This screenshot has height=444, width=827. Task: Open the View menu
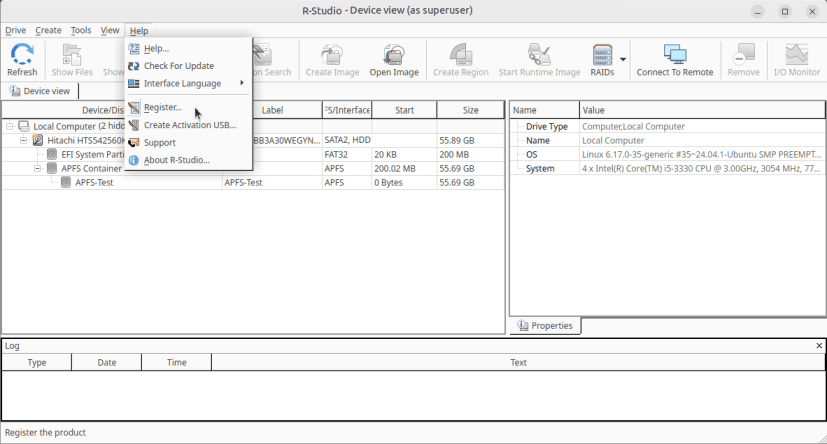point(110,31)
